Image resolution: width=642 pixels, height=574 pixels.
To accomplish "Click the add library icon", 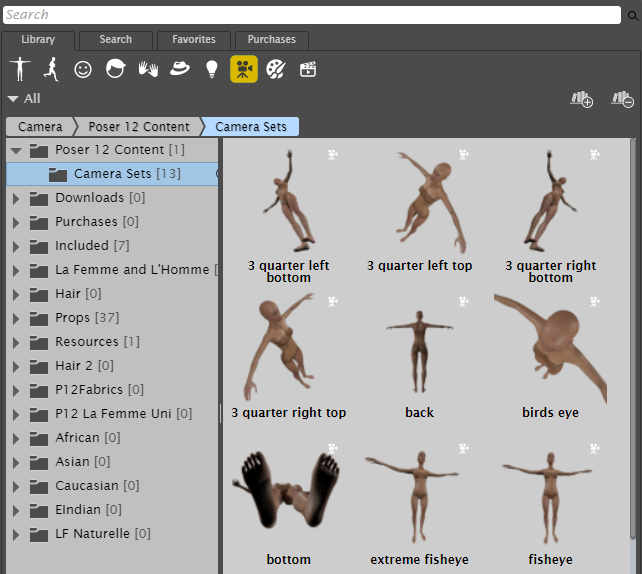I will pyautogui.click(x=581, y=99).
